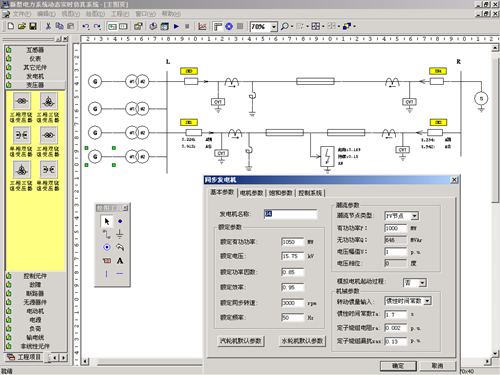Click the 取消 button
This screenshot has width=500, height=375.
coord(437,366)
